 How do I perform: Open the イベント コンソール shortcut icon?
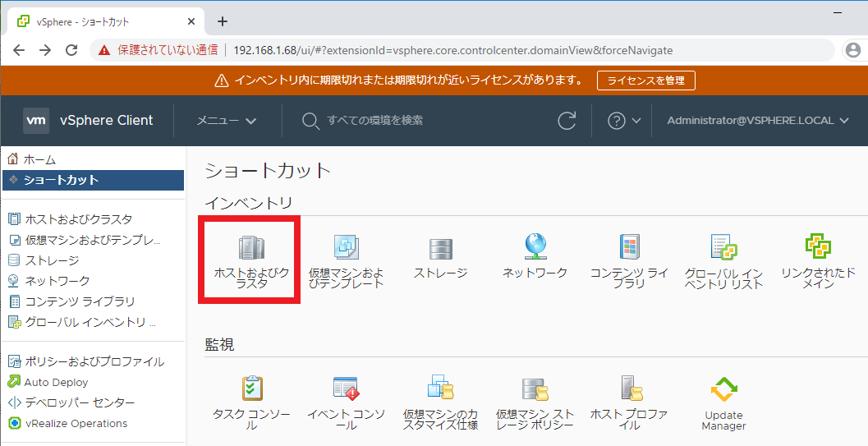point(346,388)
